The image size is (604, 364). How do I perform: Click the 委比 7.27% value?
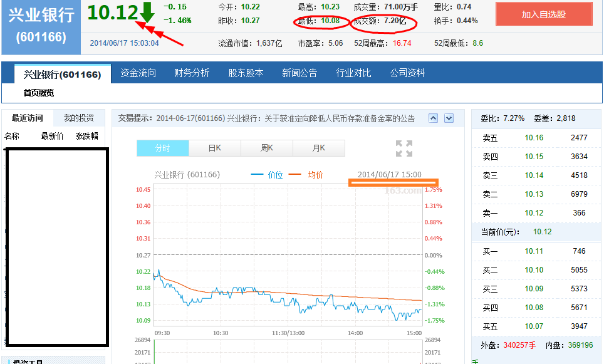pos(514,118)
